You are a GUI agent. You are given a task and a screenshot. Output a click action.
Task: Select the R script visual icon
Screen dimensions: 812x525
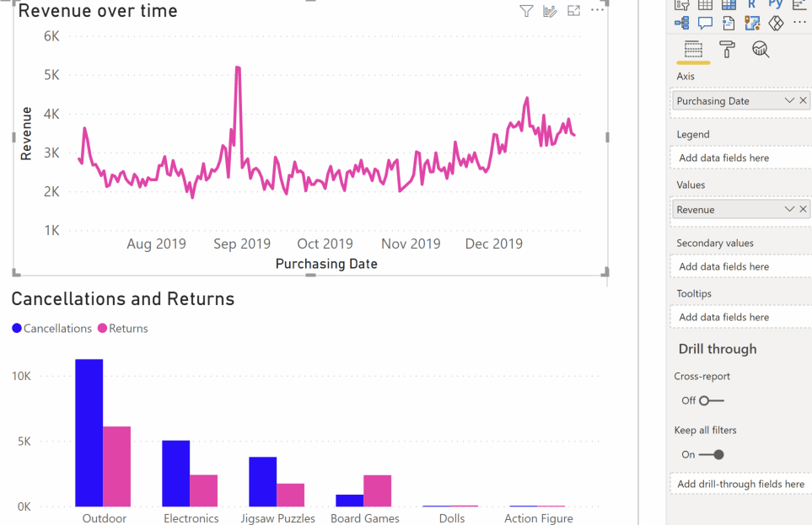752,4
